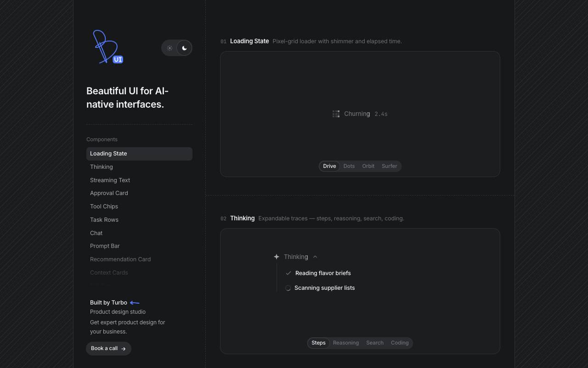
Task: Click the Scanning supplier lists step
Action: pyautogui.click(x=324, y=288)
